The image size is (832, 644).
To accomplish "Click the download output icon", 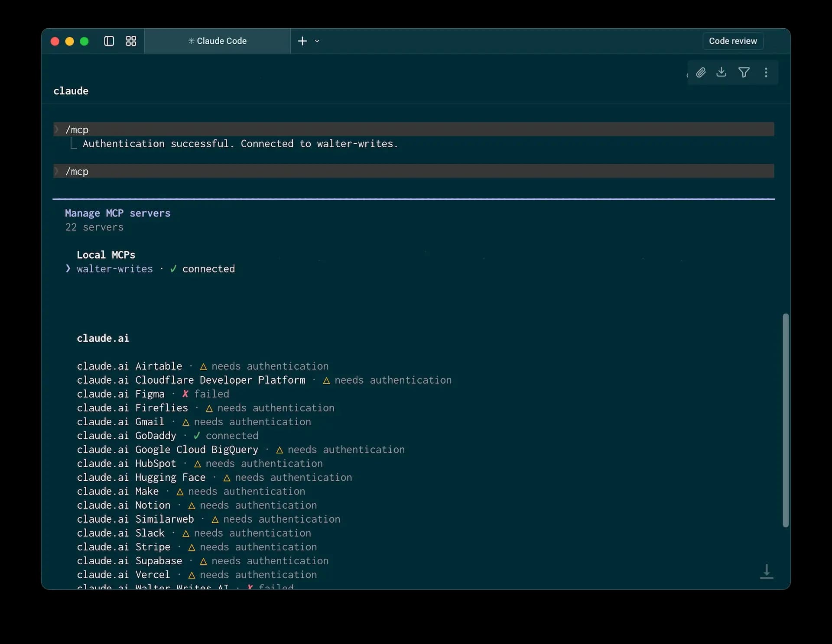I will click(x=721, y=72).
